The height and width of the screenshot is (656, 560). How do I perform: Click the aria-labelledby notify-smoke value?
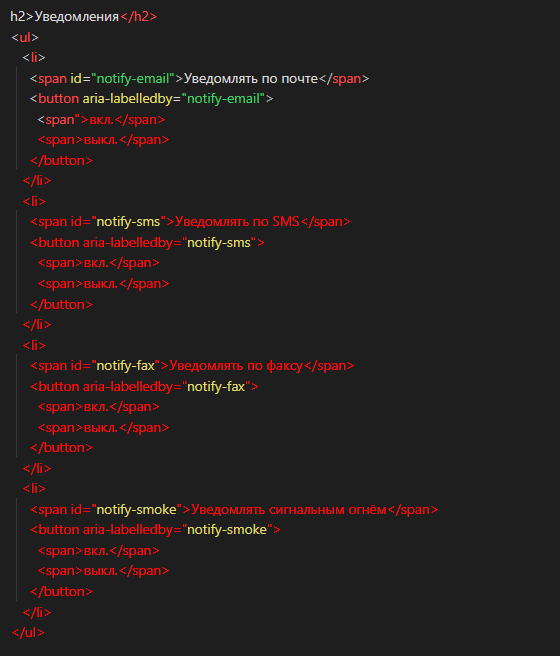coord(227,530)
